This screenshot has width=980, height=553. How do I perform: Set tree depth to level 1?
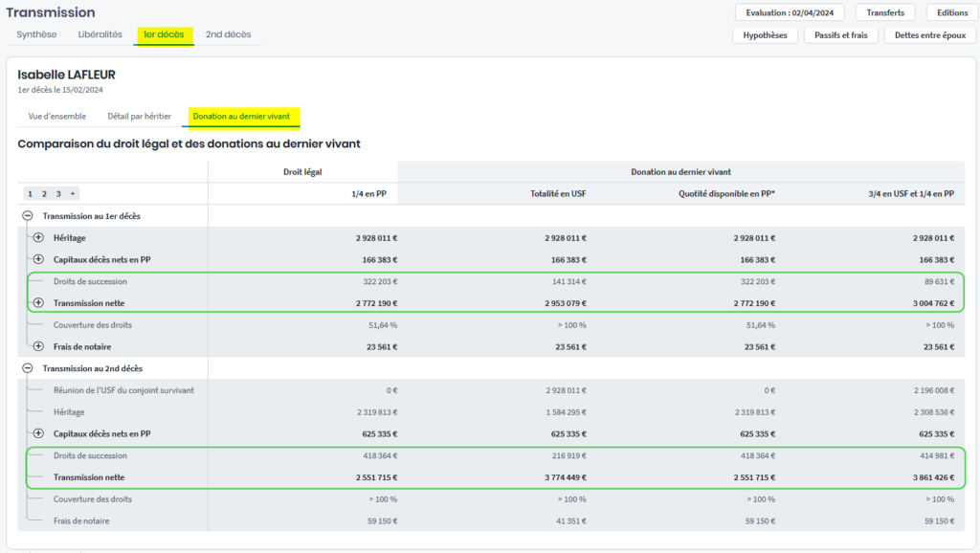click(x=31, y=194)
